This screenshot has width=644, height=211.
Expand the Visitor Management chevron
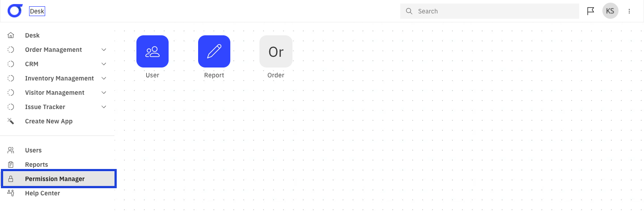coord(104,93)
